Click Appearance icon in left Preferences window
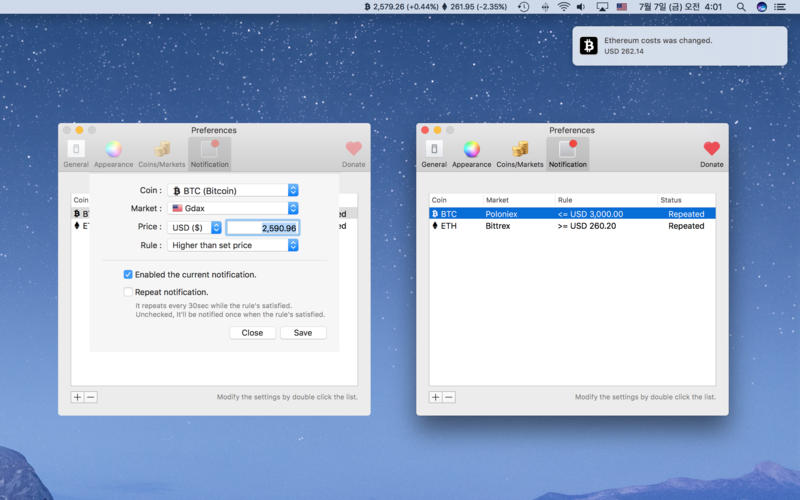This screenshot has height=500, width=800. [x=113, y=150]
